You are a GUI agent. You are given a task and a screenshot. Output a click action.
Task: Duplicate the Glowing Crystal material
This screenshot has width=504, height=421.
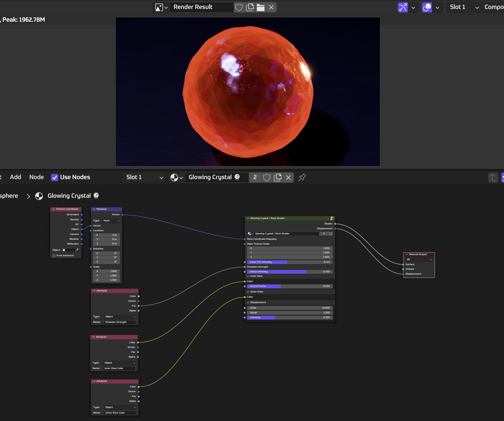(x=277, y=177)
